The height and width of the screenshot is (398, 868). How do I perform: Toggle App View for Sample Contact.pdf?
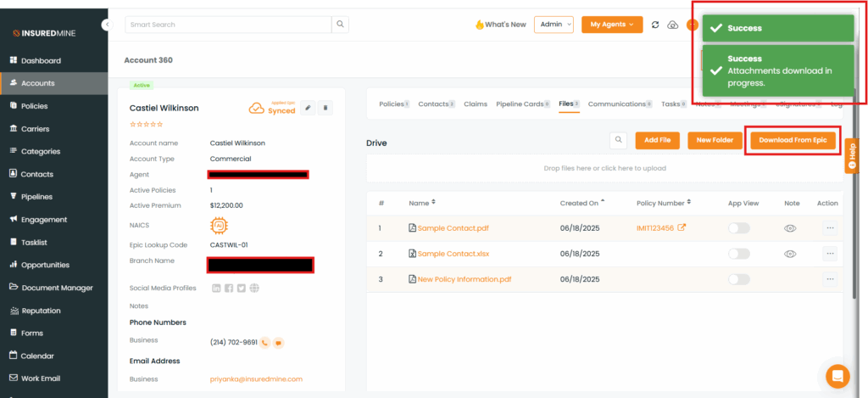pos(739,227)
